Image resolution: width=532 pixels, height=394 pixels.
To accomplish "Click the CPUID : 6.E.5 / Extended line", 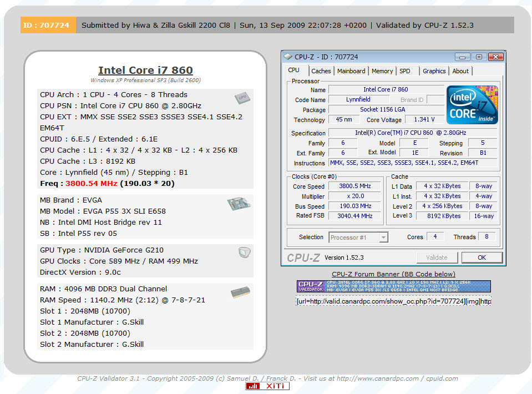I will (99, 139).
